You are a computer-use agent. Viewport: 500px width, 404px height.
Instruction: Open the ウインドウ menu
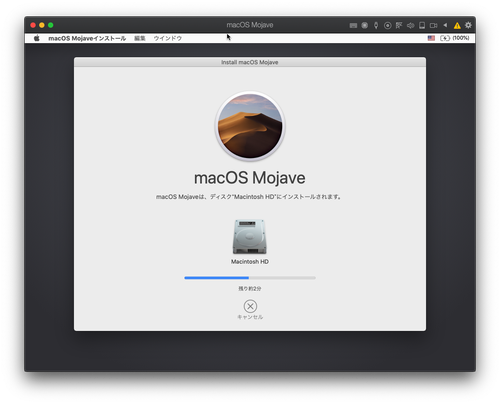[167, 38]
